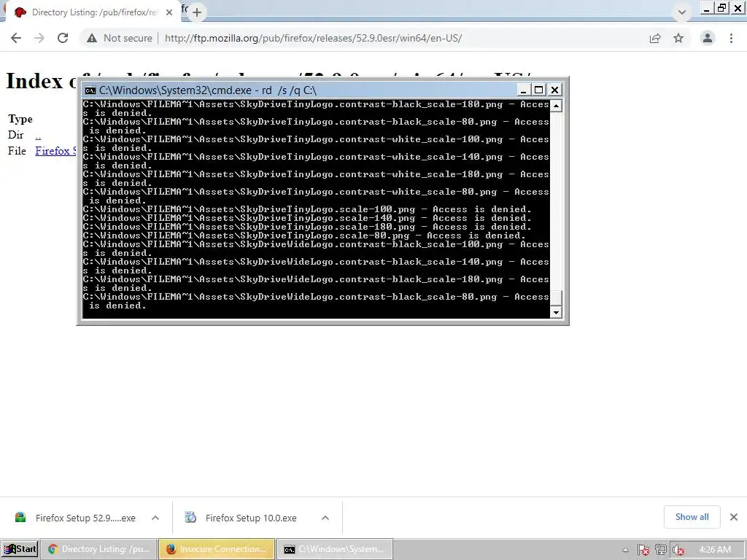
Task: Close the cmd.exe window
Action: point(554,90)
